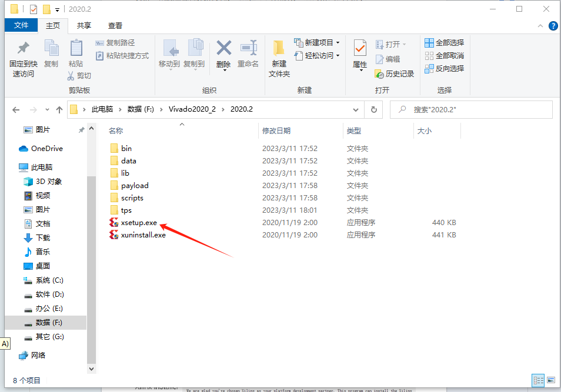Select 软件 (D:) drive in sidebar

tap(44, 294)
